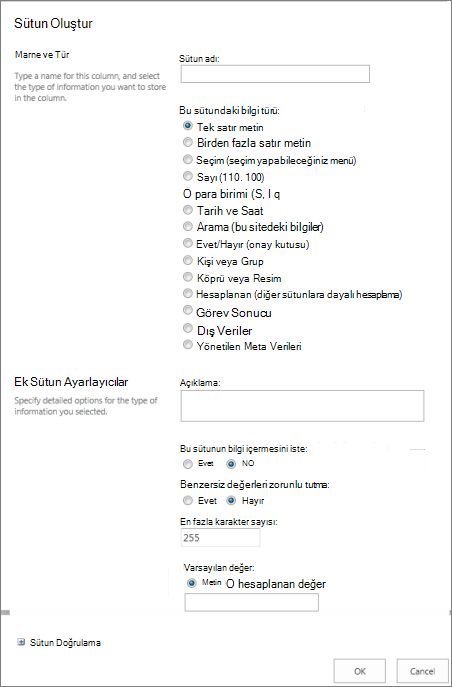Select the Tek satır metin option

tap(188, 126)
